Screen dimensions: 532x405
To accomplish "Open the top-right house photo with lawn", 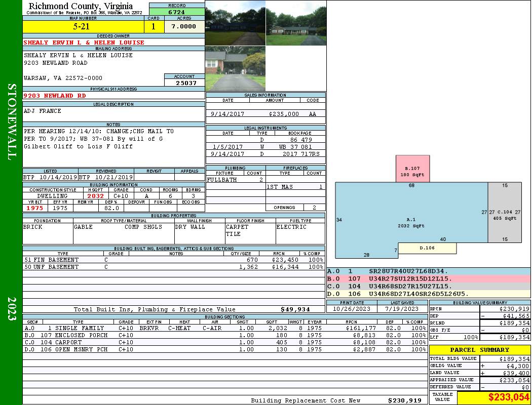I will pos(296,23).
